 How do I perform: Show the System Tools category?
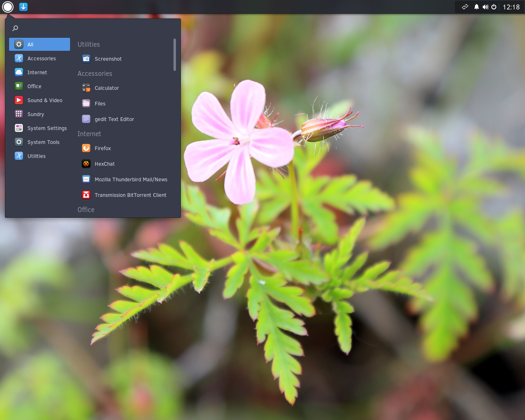[39, 142]
